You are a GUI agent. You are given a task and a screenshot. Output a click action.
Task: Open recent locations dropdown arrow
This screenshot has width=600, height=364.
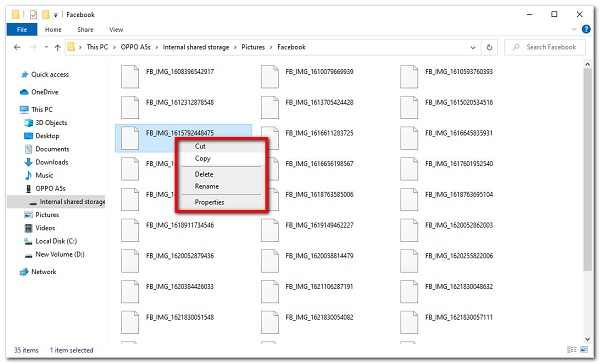coord(46,47)
